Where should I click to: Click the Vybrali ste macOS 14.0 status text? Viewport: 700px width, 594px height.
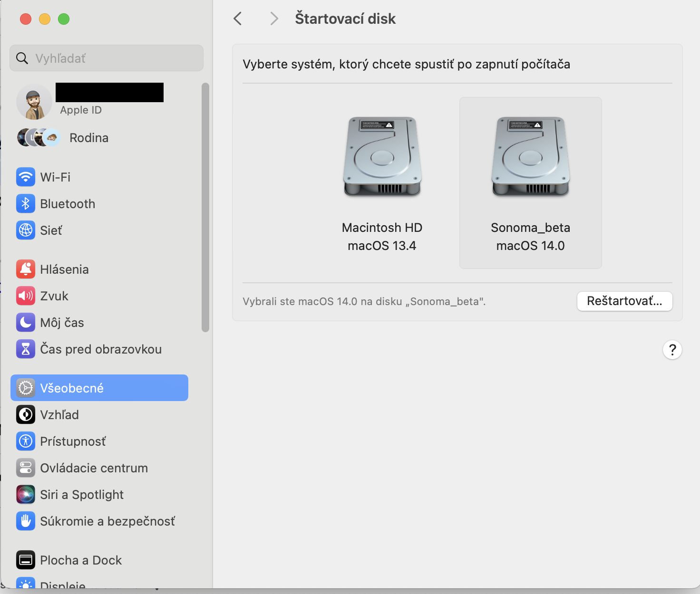click(x=364, y=302)
